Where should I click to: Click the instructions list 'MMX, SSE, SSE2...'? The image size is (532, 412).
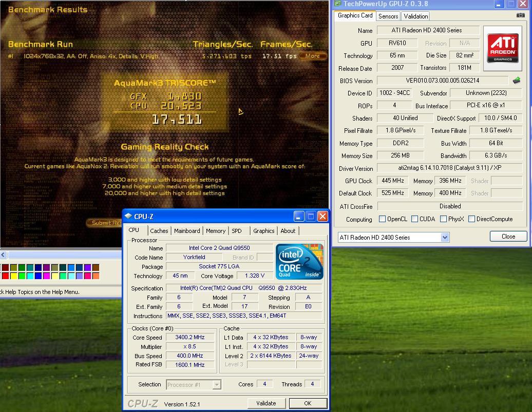[243, 316]
